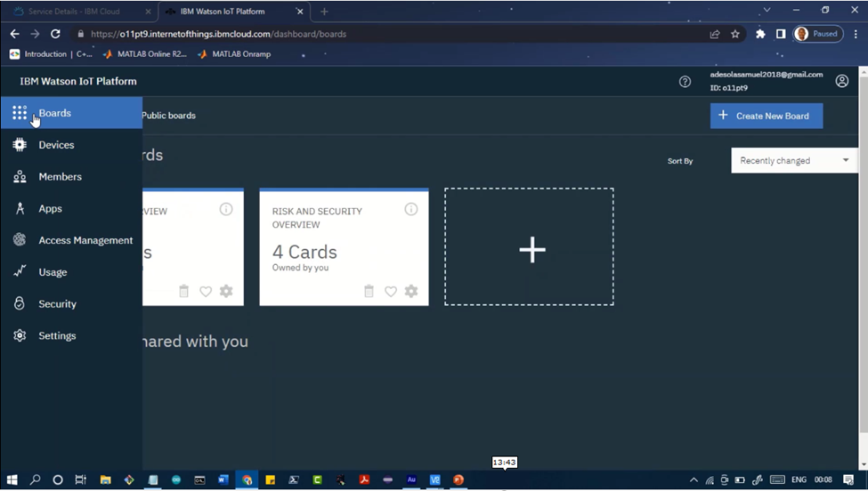Open the Risk and Security Overview board
Image resolution: width=868 pixels, height=491 pixels.
click(344, 246)
